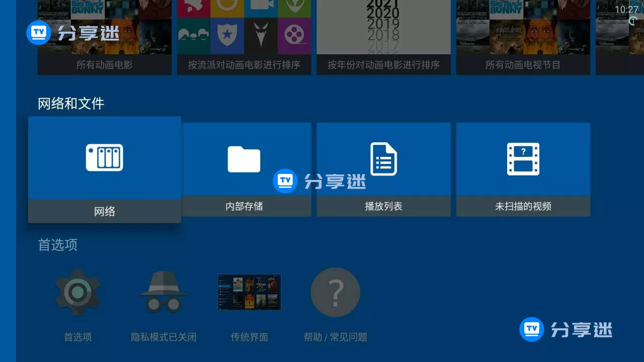Open 按年份对动画电影进行排序 tile
Viewport: 644px width, 362px height.
(383, 38)
